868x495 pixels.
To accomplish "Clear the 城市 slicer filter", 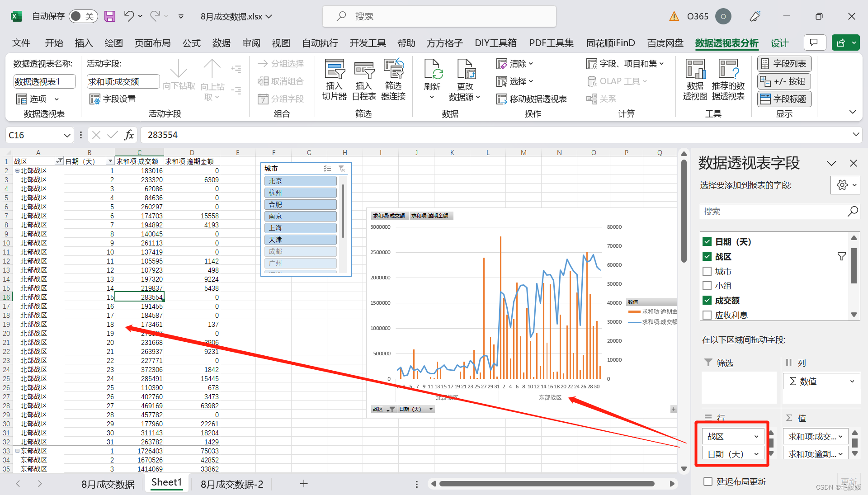I will (342, 169).
